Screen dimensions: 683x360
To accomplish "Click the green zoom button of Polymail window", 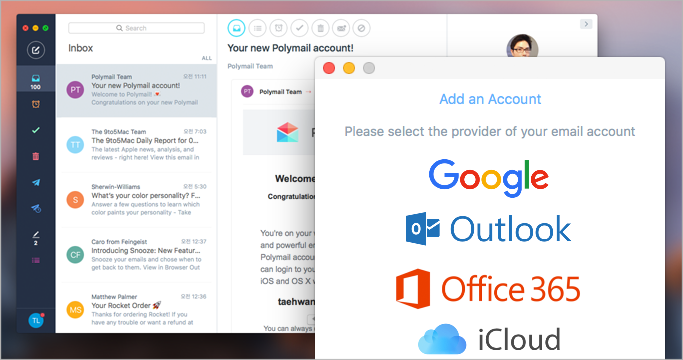I will click(46, 28).
